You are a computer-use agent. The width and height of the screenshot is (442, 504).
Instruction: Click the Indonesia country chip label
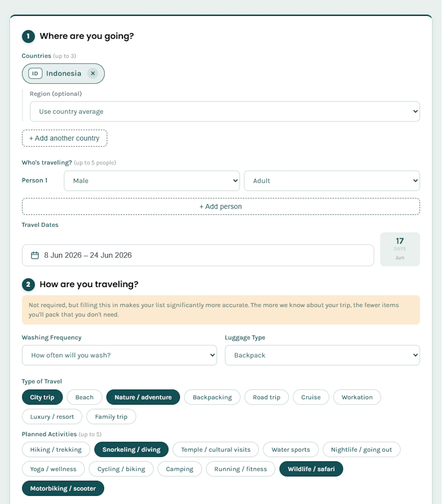click(64, 73)
